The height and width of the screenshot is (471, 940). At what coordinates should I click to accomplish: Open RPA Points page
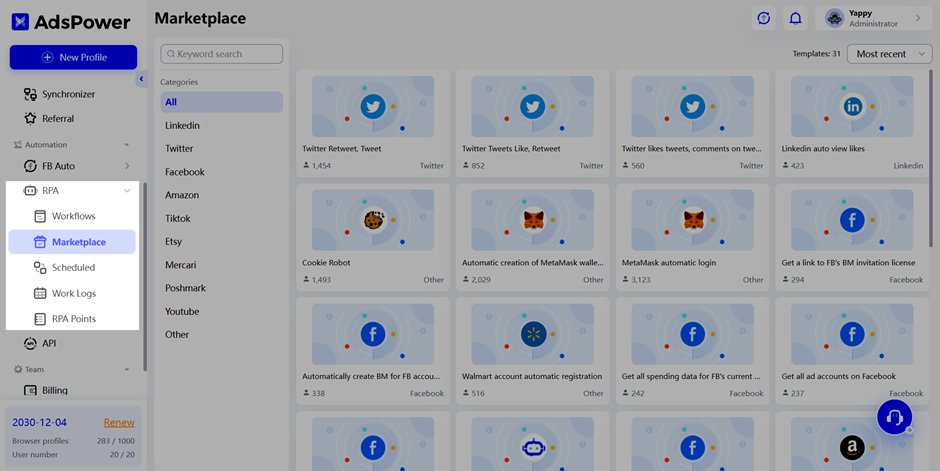pyautogui.click(x=72, y=319)
